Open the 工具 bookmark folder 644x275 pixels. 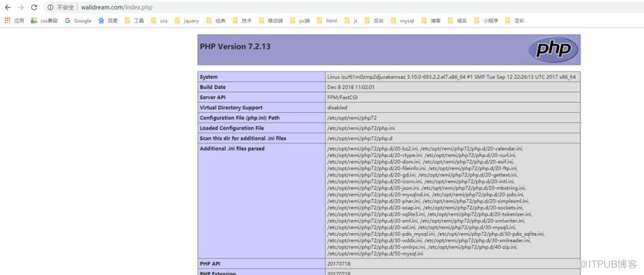pos(135,20)
